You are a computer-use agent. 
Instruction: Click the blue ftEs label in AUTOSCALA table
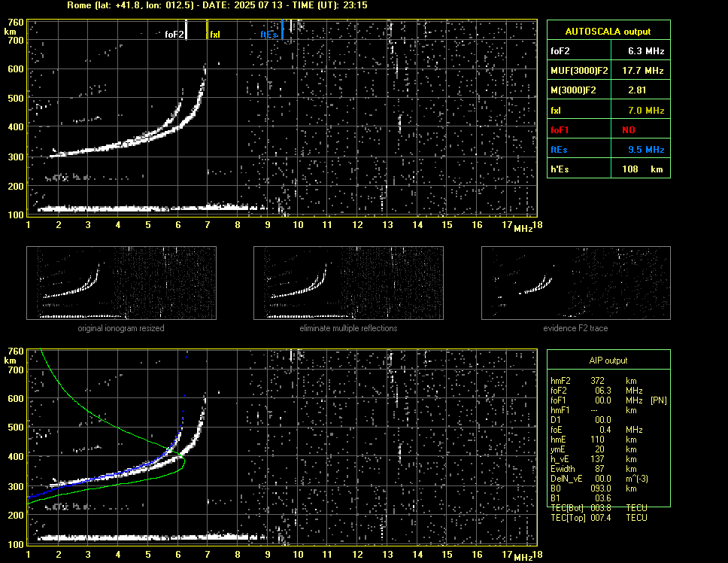click(559, 150)
